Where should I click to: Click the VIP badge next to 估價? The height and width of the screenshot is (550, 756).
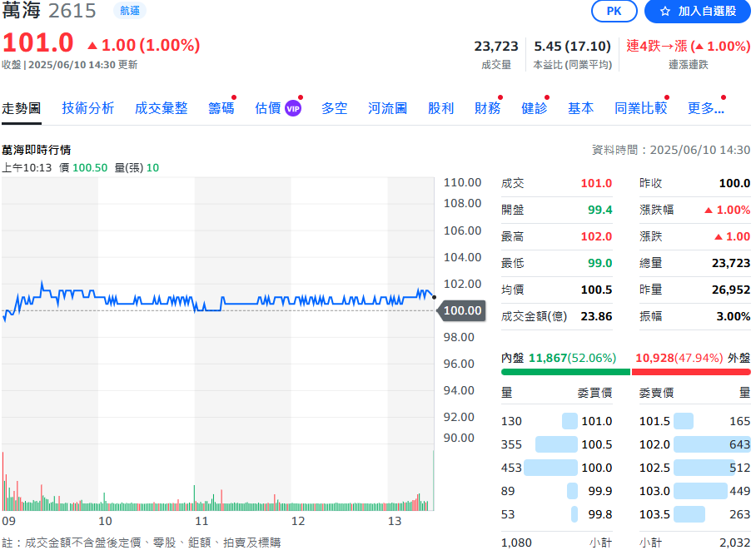coord(293,108)
